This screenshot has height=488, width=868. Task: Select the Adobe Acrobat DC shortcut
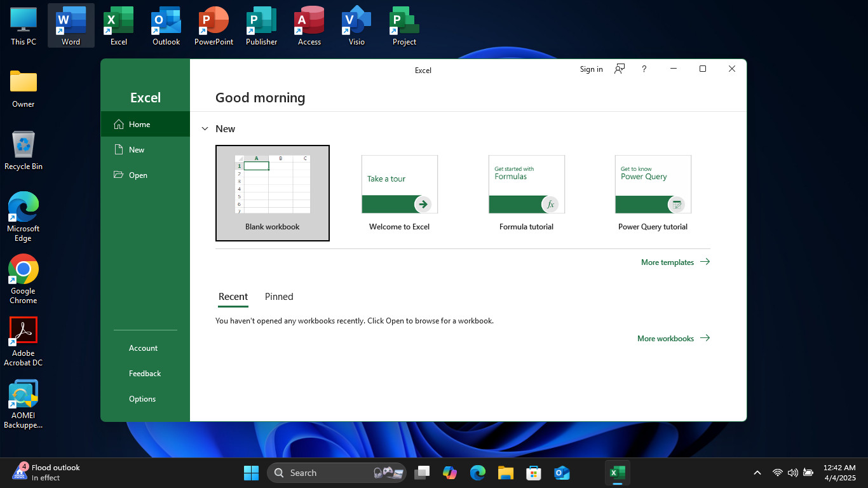[x=24, y=341]
